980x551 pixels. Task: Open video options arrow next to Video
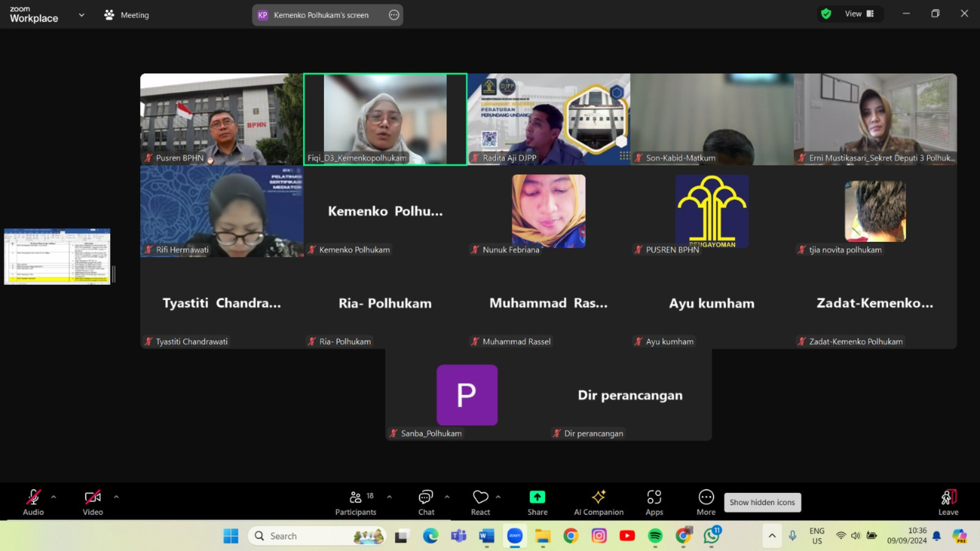pos(116,497)
